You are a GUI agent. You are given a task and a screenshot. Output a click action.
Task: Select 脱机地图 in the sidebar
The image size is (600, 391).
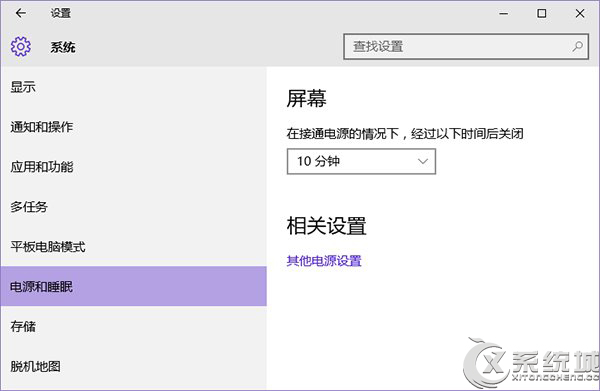click(134, 367)
